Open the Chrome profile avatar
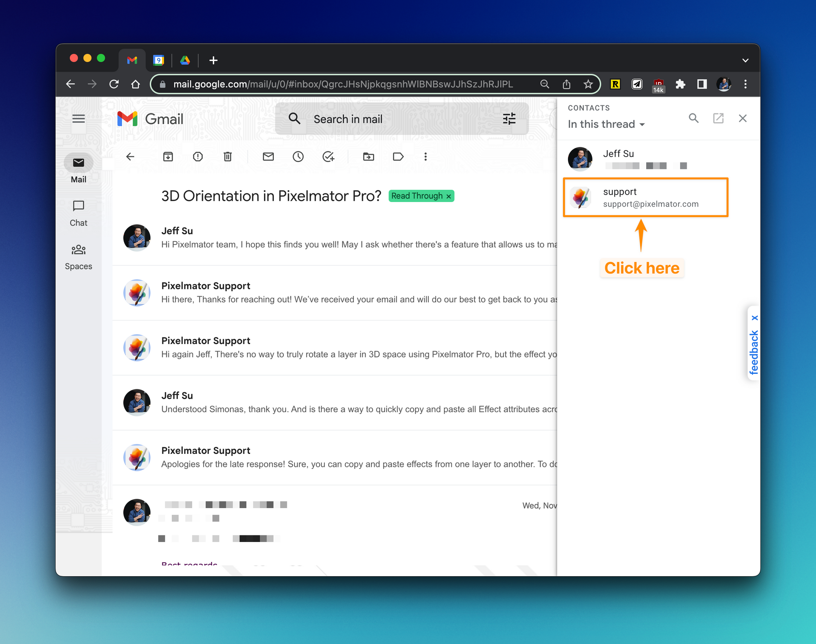Screen dimensions: 816x644 coord(724,84)
